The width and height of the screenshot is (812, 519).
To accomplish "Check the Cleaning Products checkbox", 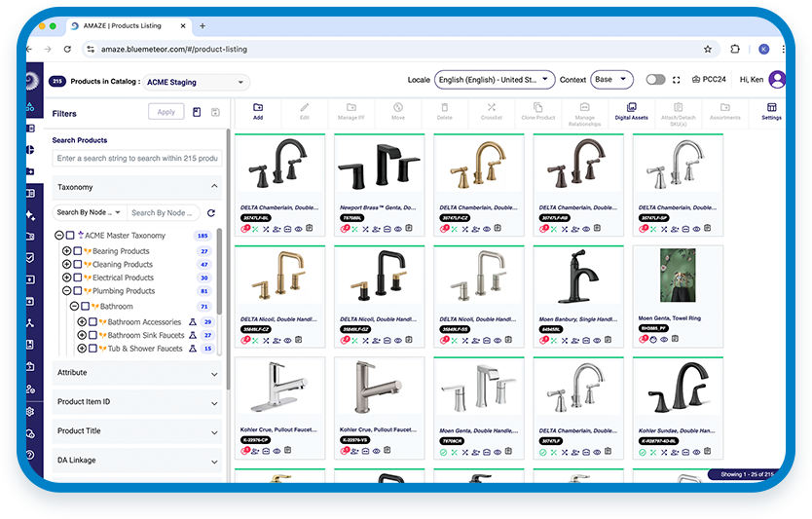I will click(78, 264).
